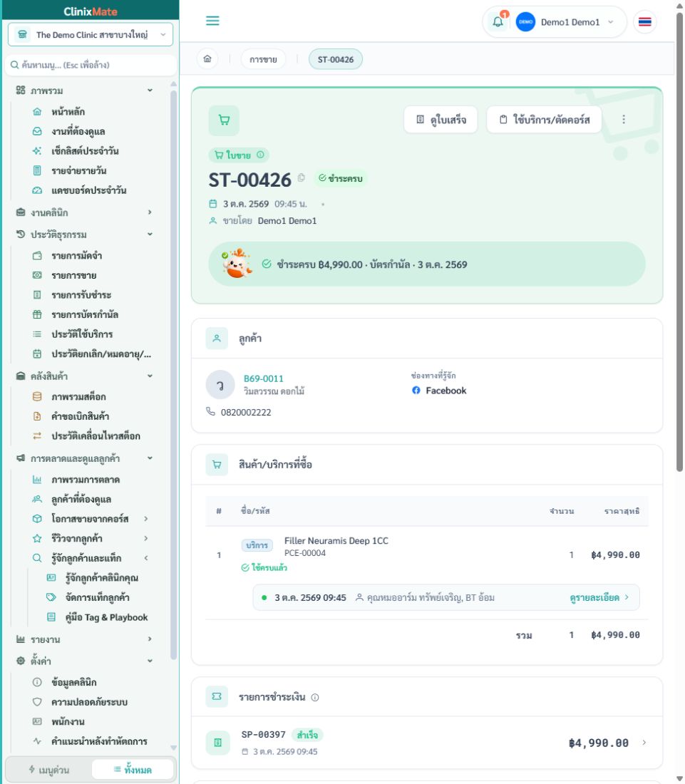Click the receipt icon beside SP-00397

(x=217, y=743)
